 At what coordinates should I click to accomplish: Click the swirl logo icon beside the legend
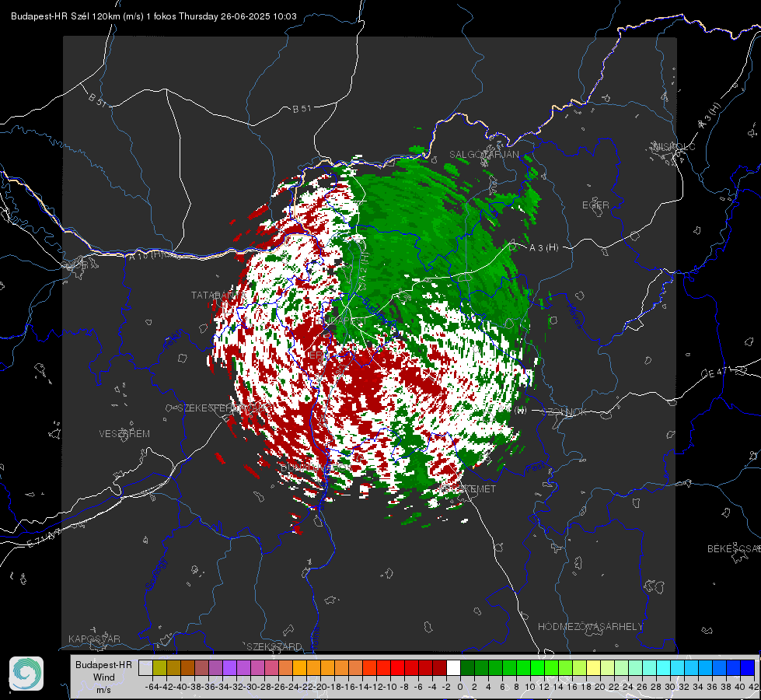26,674
